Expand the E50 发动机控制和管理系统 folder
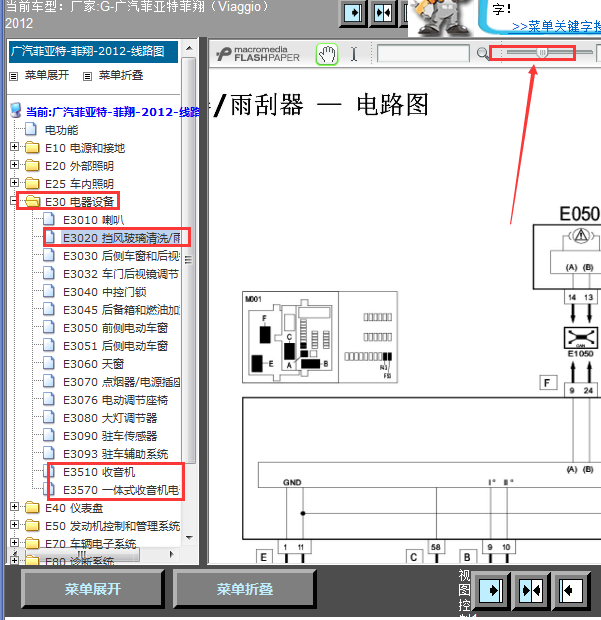The height and width of the screenshot is (620, 601). [14, 525]
